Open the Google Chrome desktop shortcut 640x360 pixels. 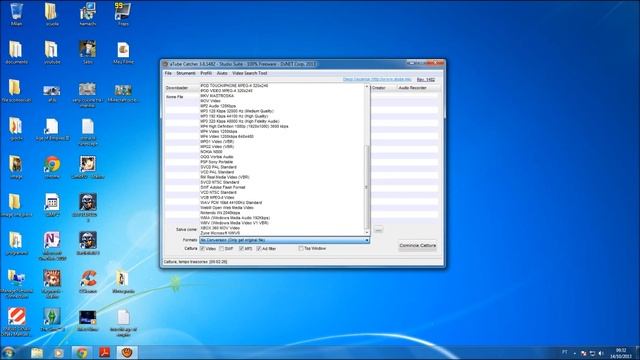(x=52, y=167)
